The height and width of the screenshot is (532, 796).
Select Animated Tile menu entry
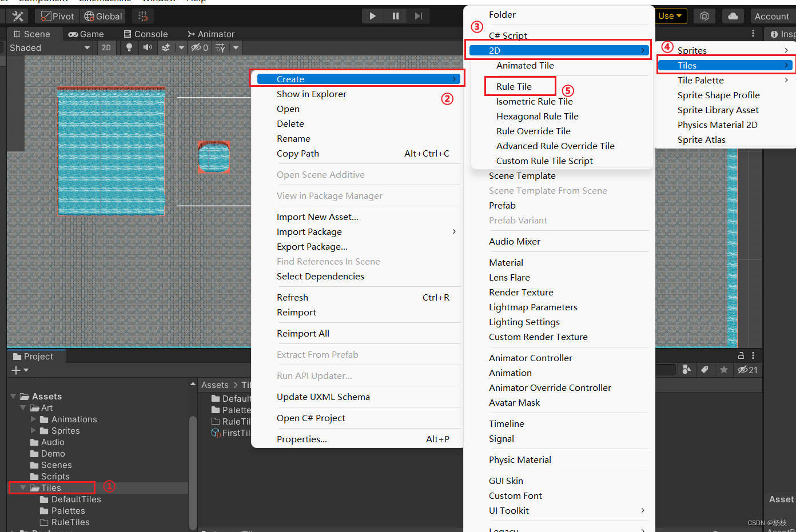tap(525, 65)
